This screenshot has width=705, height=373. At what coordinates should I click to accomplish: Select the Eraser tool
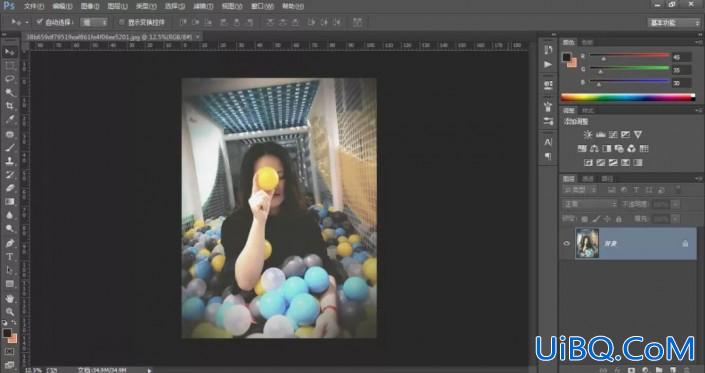[x=9, y=188]
